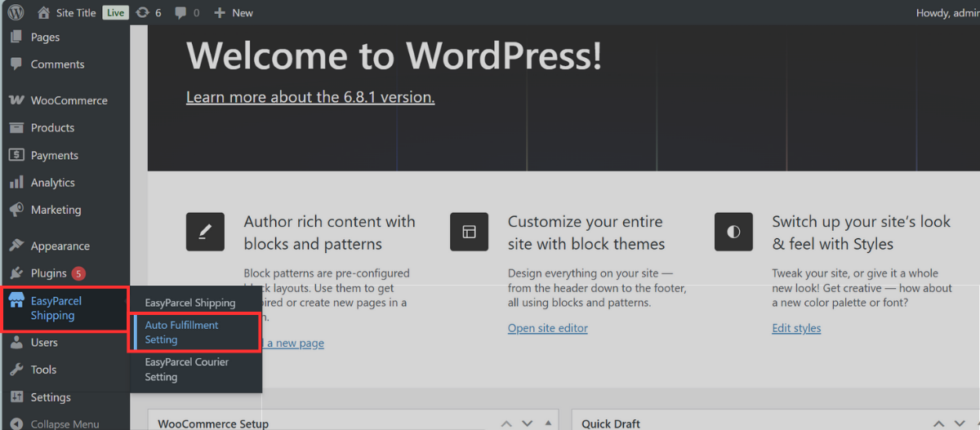Move WooCommerce Setup panel up arrow

506,423
